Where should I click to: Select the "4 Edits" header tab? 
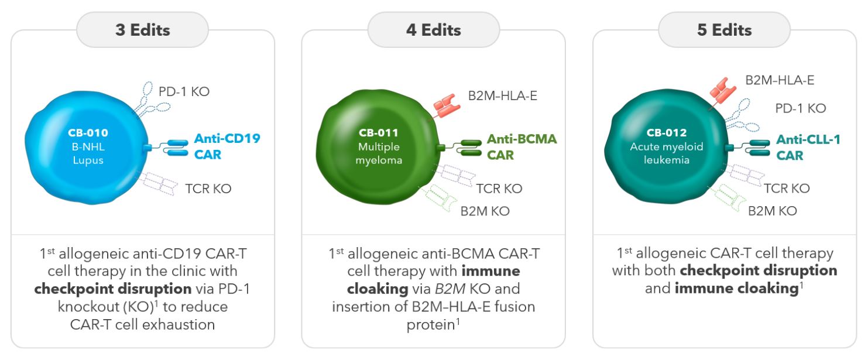coord(434,30)
